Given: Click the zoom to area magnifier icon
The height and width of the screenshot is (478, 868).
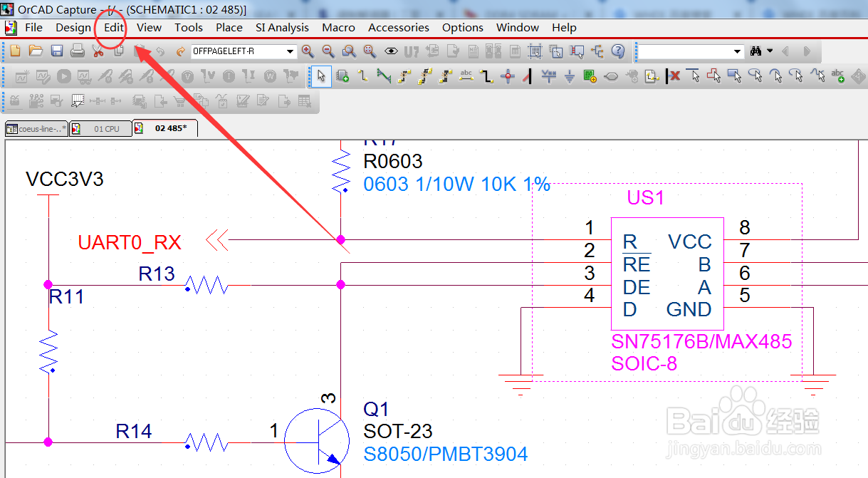Looking at the screenshot, I should click(349, 51).
